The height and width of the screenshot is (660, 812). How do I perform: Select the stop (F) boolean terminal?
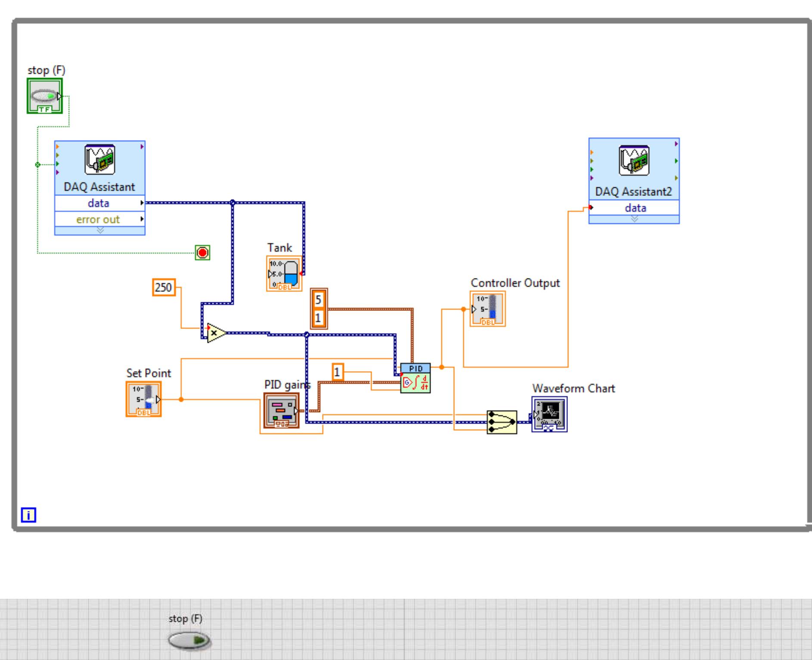click(45, 96)
